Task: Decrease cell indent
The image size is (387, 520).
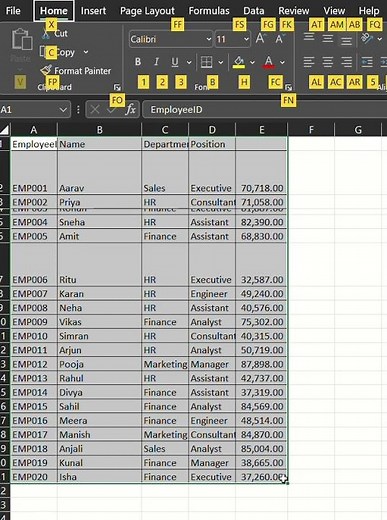Action: coord(367,62)
